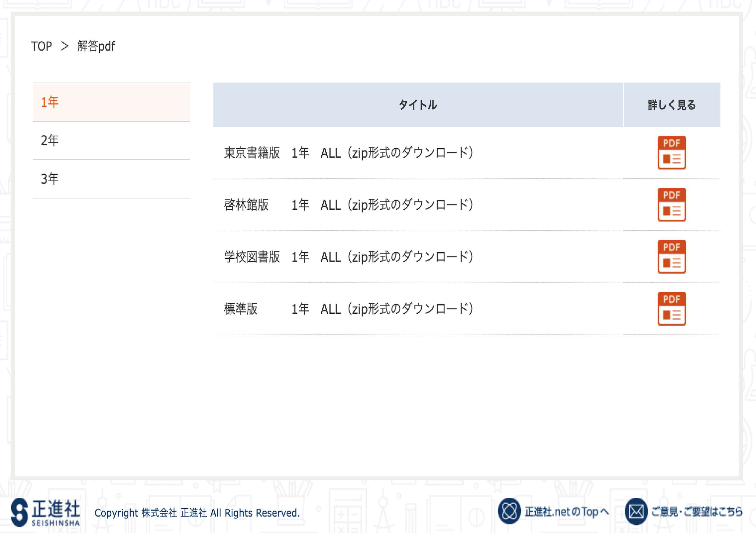Click 学校図書版 1年 ALL title text
The width and height of the screenshot is (756, 534).
(x=348, y=257)
